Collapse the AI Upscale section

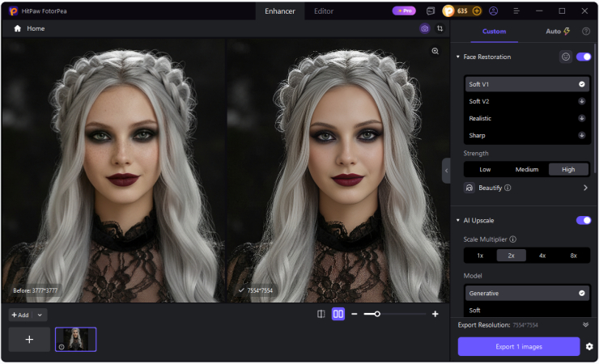coord(457,220)
